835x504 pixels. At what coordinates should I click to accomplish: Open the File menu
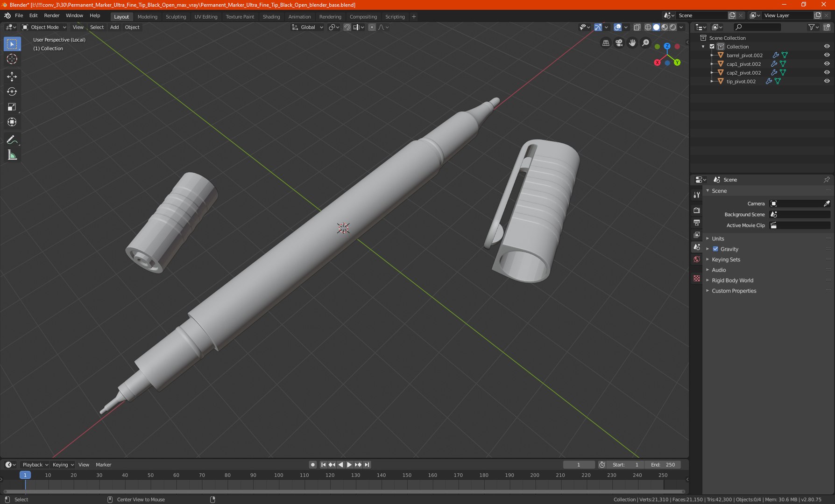pos(19,15)
